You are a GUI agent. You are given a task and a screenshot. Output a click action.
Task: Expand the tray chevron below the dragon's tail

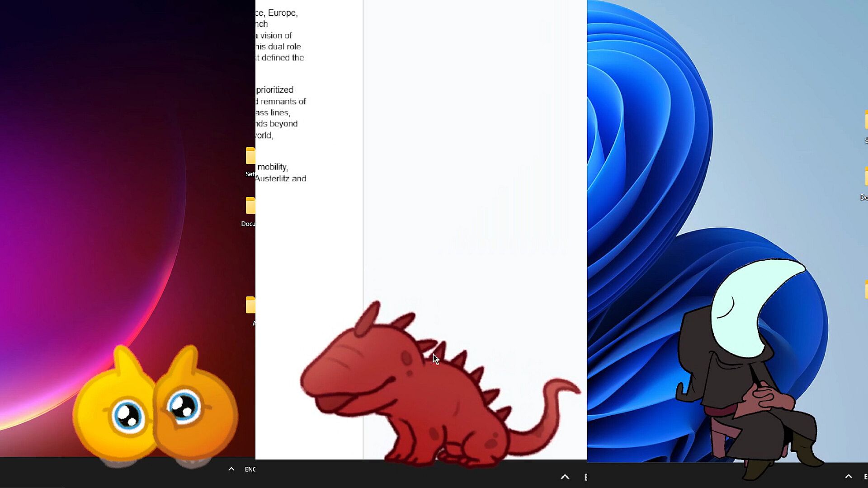point(565,477)
